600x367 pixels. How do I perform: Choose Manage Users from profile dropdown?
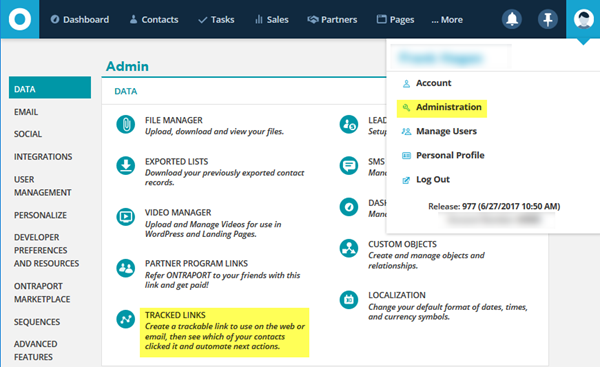click(447, 131)
